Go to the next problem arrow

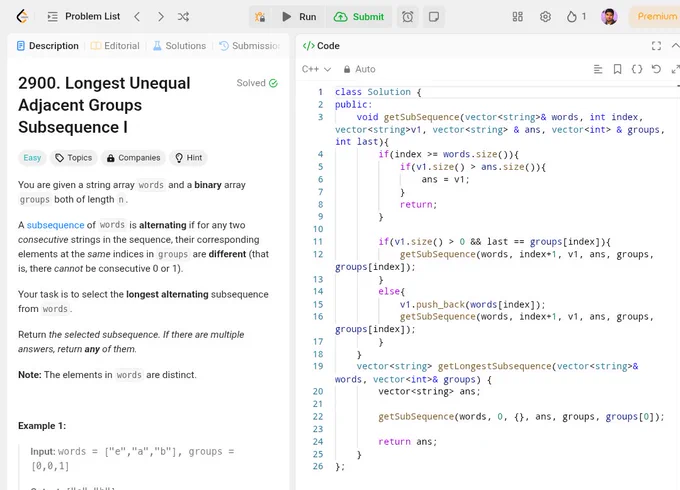[160, 16]
